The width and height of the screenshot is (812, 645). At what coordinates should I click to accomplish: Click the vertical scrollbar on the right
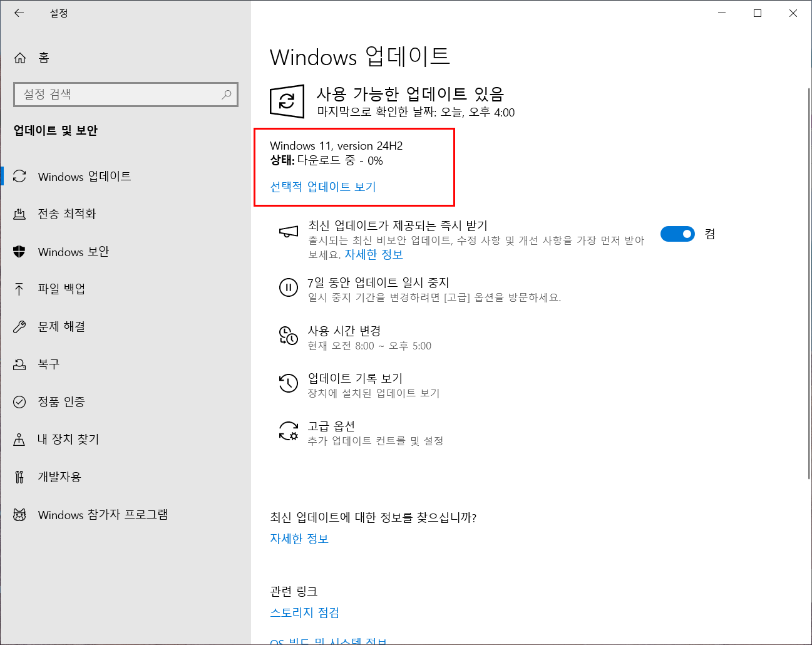click(x=808, y=284)
